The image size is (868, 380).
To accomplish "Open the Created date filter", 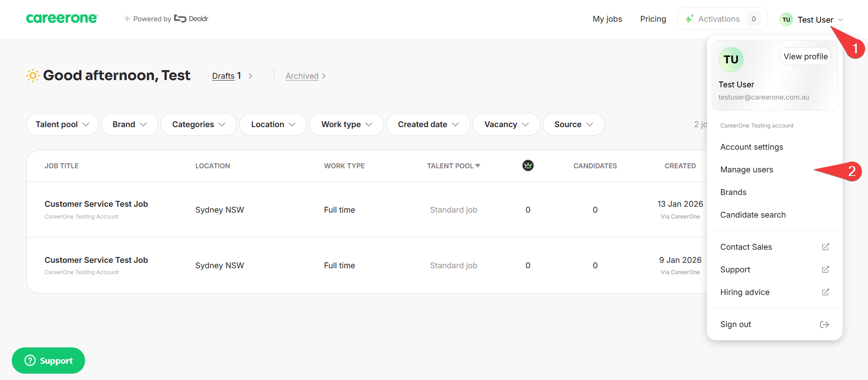I will pos(428,124).
